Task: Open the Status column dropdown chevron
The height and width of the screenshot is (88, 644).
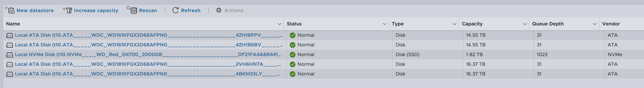Action: point(384,24)
